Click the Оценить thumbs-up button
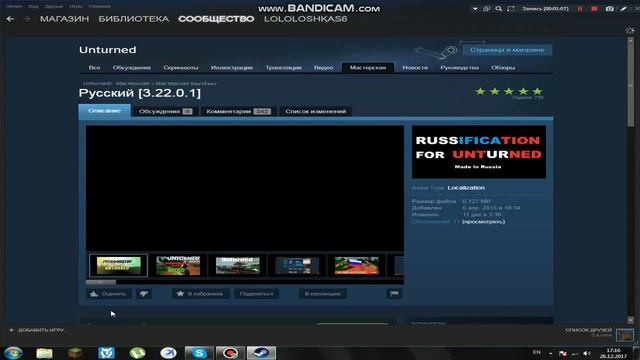Screen dimensions: 640x360 point(109,293)
